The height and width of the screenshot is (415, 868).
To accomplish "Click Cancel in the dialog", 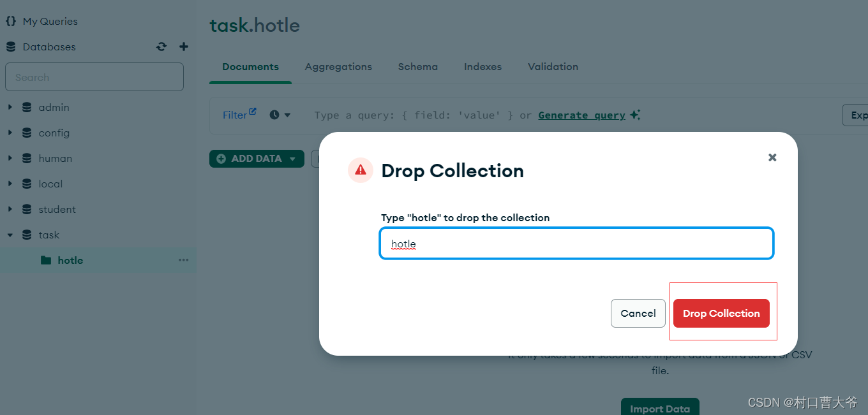I will [638, 314].
